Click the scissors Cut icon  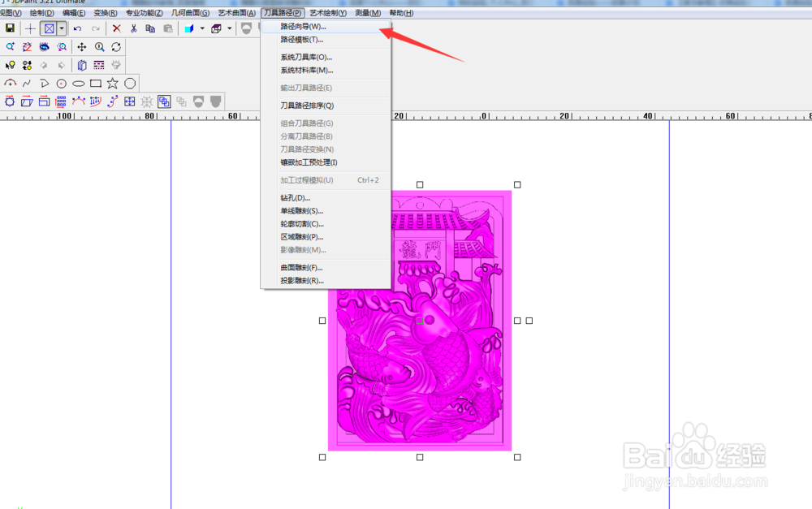click(134, 28)
